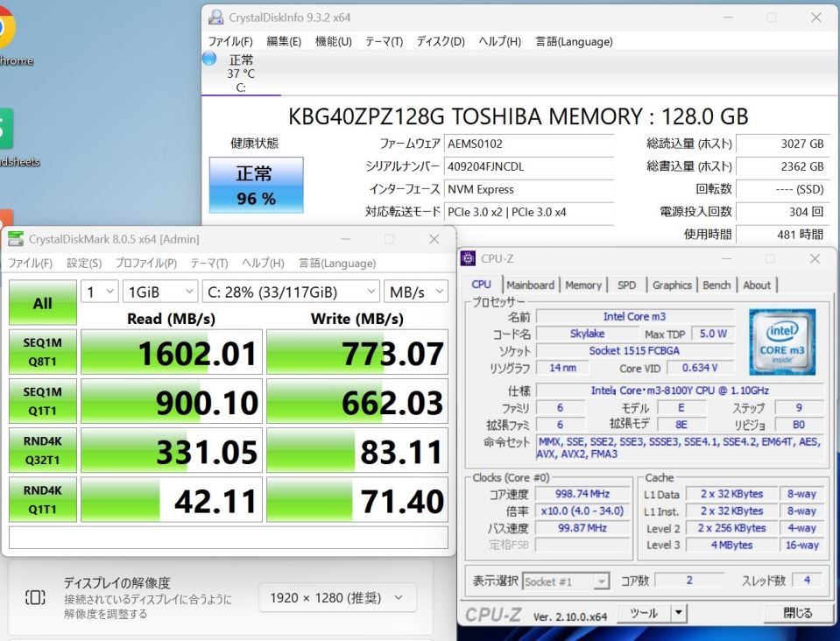
Task: Open ヘルプ(H) menu in CrystalDiskInfo
Action: 500,41
